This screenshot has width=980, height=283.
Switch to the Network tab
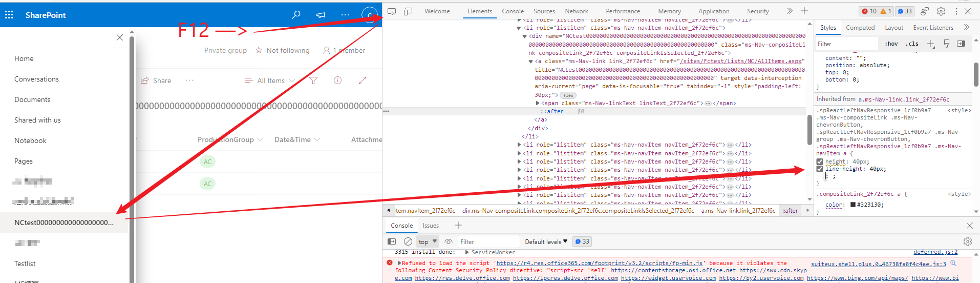577,11
